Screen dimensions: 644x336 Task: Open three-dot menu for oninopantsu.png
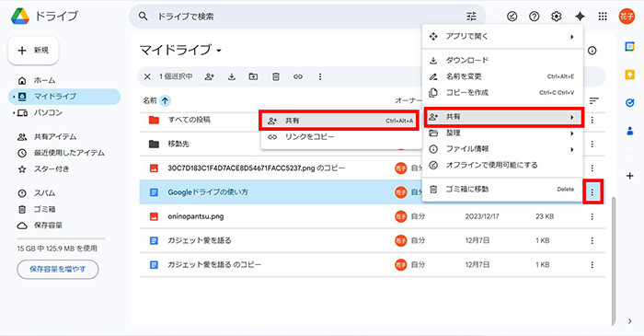click(x=592, y=216)
